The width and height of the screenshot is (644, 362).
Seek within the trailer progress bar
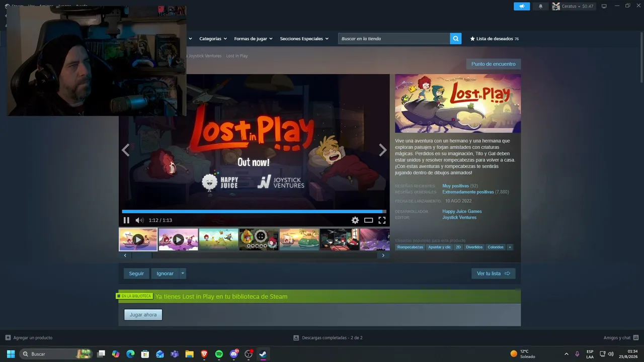(254, 212)
